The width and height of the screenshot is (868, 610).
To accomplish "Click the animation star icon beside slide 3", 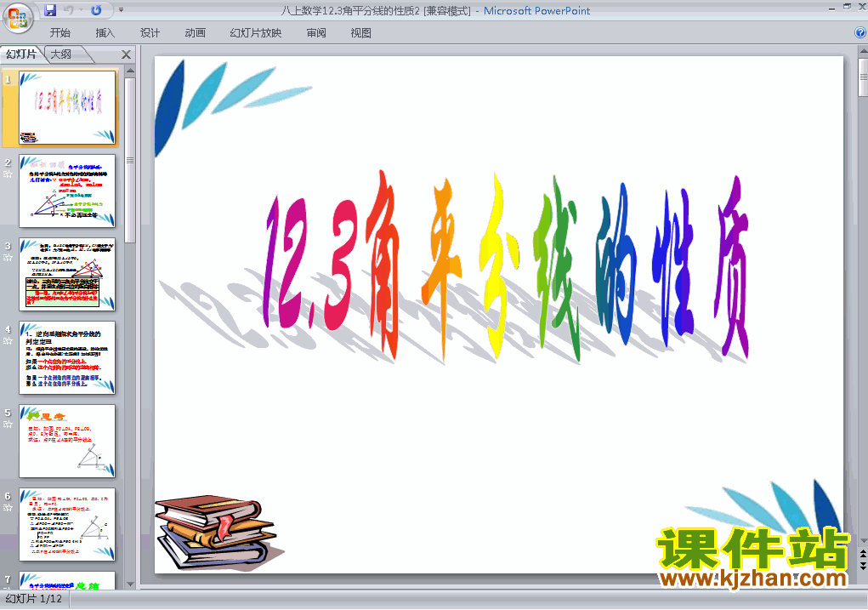I will (8, 258).
